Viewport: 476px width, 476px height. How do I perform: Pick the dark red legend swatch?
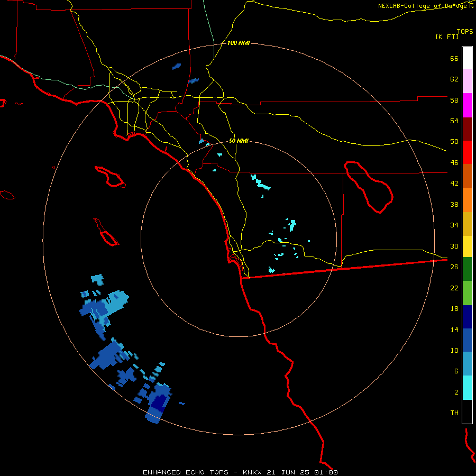point(467,129)
